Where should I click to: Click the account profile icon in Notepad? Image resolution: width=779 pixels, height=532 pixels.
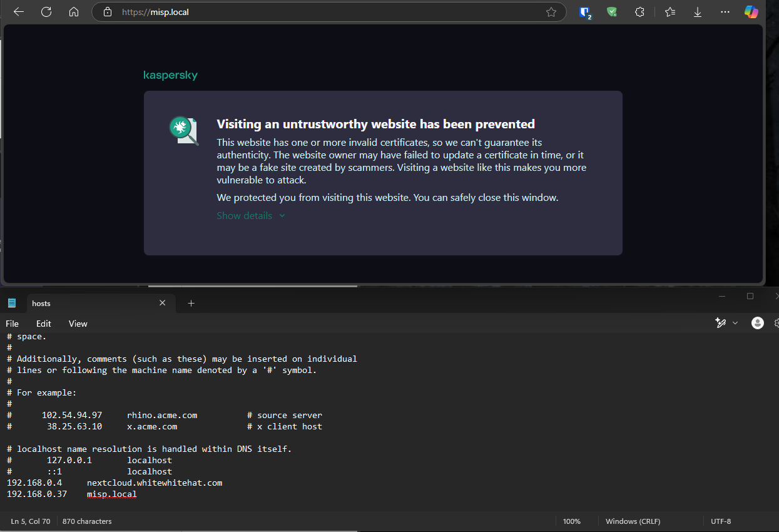757,323
